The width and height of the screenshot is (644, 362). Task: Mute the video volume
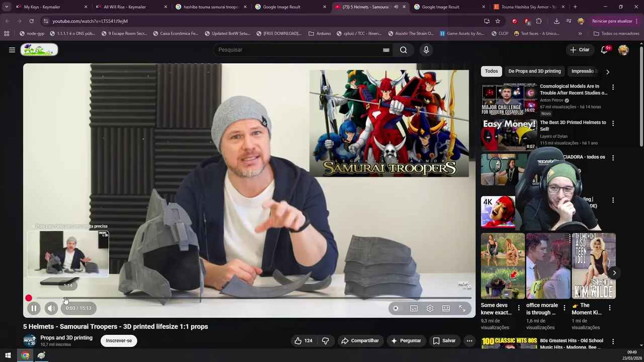51,308
